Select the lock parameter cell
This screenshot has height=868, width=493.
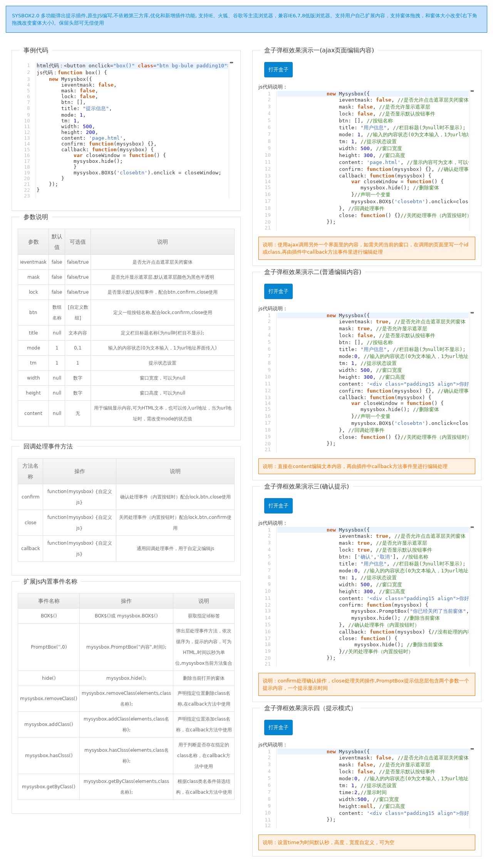(33, 292)
